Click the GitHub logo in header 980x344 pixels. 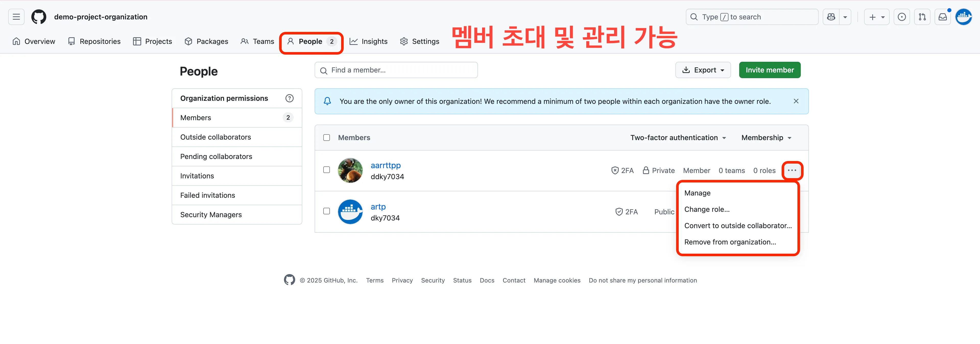38,17
